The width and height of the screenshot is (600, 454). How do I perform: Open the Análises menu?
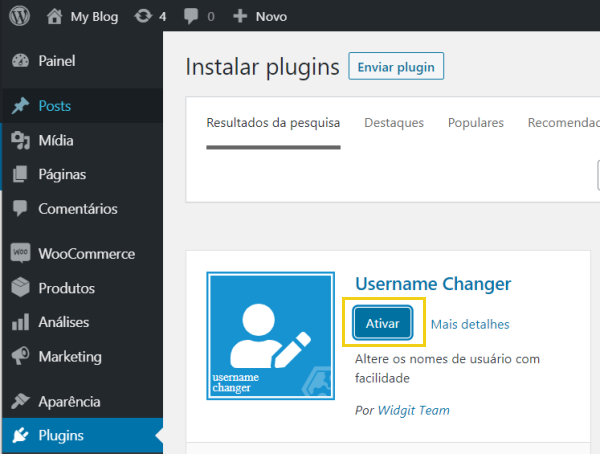[x=64, y=322]
